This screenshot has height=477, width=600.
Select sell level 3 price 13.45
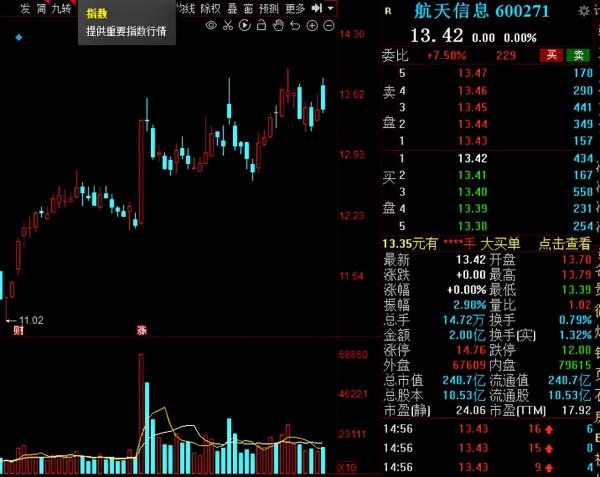(x=473, y=107)
